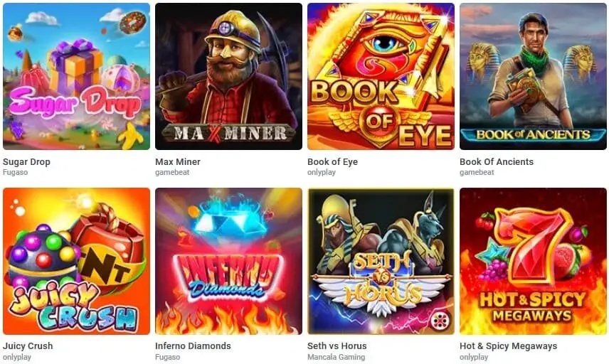Click the Mancala dice badge on Seth vs Horus

[x=441, y=321]
